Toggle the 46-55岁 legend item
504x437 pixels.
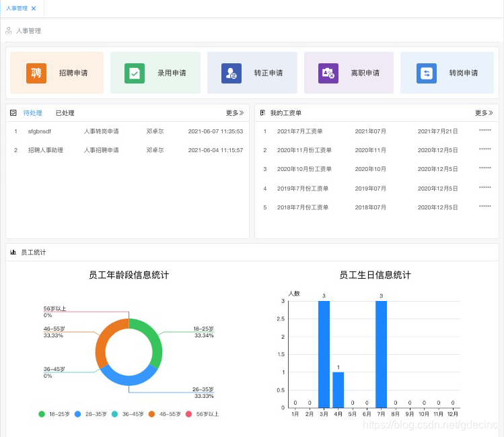(x=165, y=414)
